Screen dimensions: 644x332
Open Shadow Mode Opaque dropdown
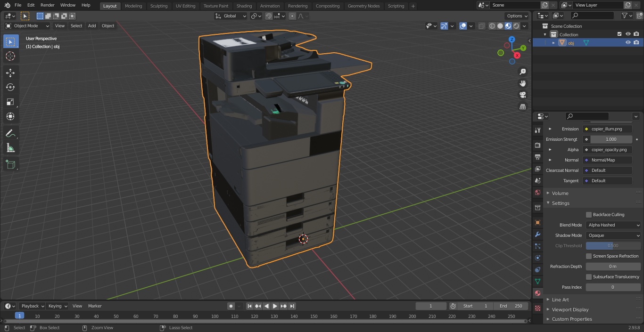pos(613,235)
